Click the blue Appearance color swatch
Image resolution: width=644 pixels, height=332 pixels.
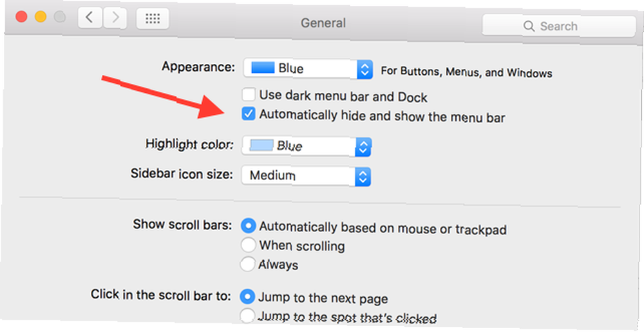tap(263, 68)
